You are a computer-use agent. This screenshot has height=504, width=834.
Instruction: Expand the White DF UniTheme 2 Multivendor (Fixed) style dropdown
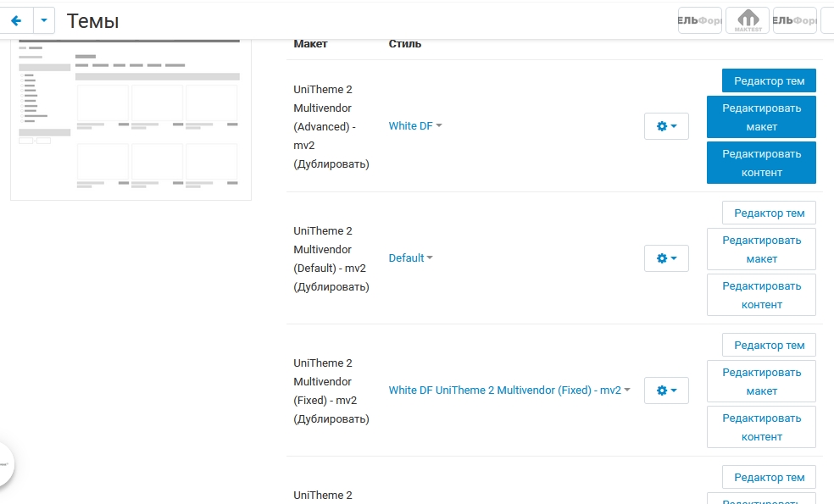509,390
